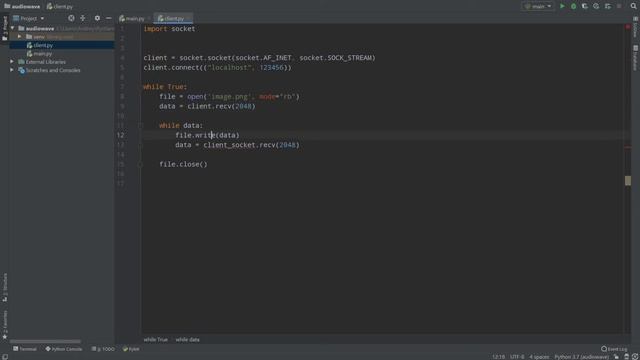
Task: Collapse the audiowave project root folder
Action: (x=13, y=28)
